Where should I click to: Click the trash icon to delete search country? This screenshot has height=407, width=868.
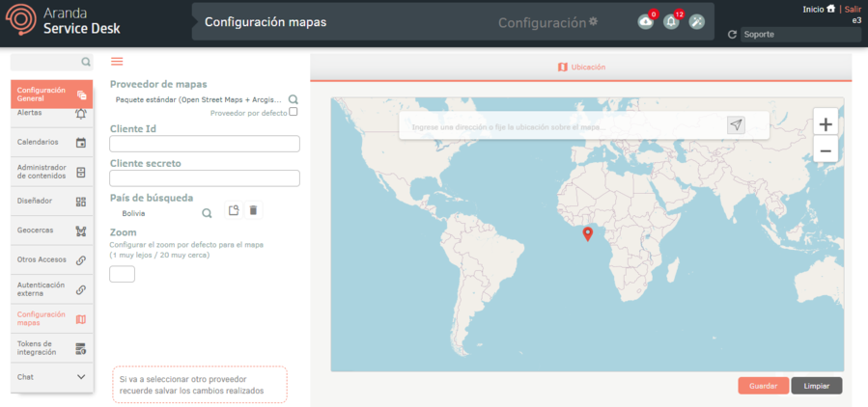253,210
